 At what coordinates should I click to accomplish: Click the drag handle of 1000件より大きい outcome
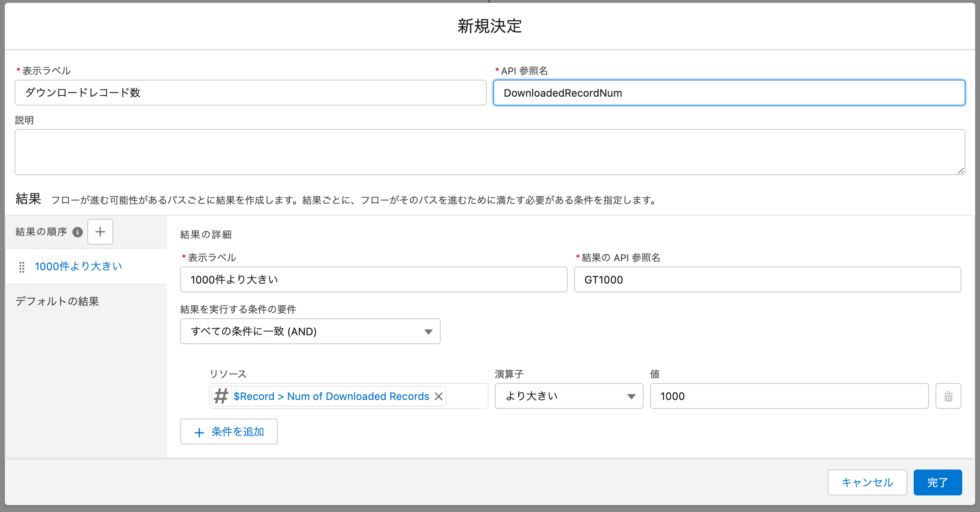click(22, 267)
